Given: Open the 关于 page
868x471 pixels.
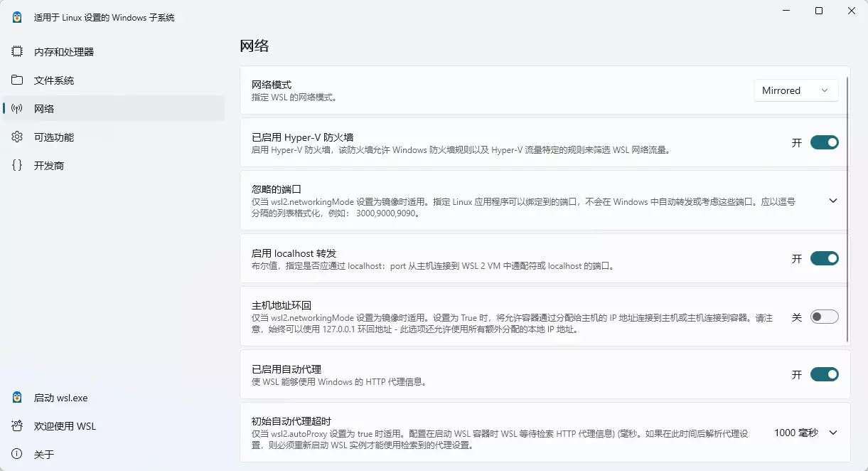Looking at the screenshot, I should pyautogui.click(x=114, y=455).
